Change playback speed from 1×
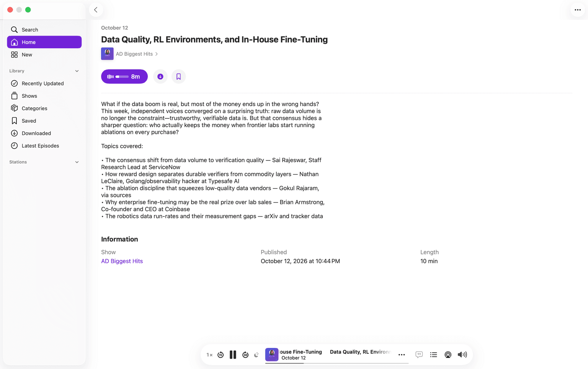 pos(209,355)
